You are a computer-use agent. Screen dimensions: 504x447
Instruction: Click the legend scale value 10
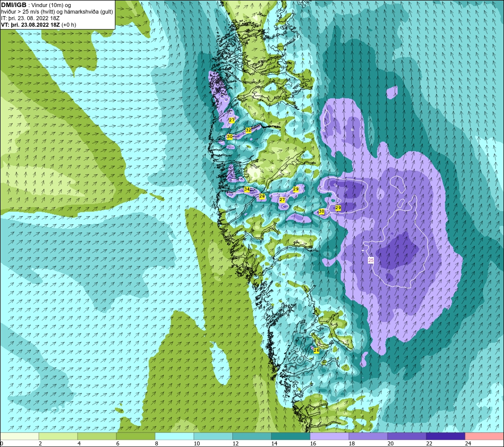197,443
